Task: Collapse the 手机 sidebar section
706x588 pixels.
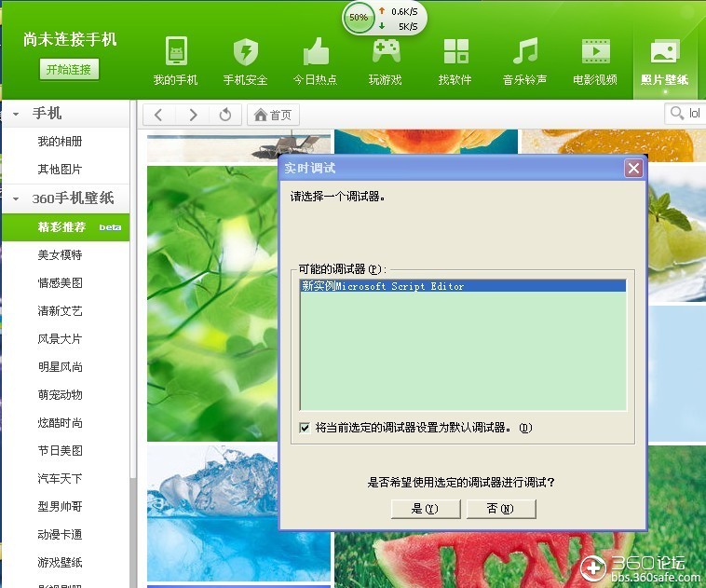Action: 16,114
